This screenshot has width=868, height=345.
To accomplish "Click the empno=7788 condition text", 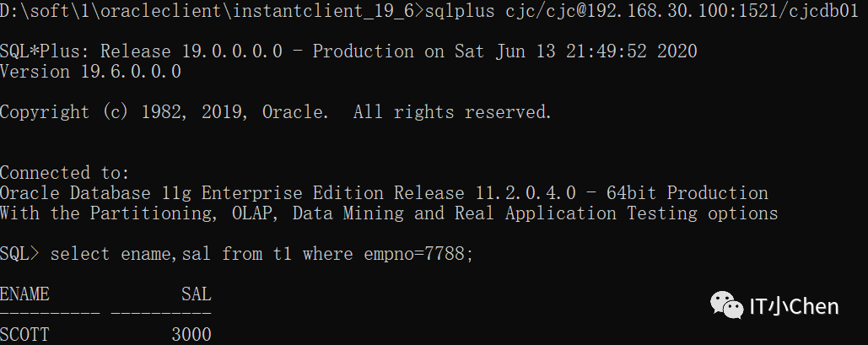I will [x=413, y=254].
